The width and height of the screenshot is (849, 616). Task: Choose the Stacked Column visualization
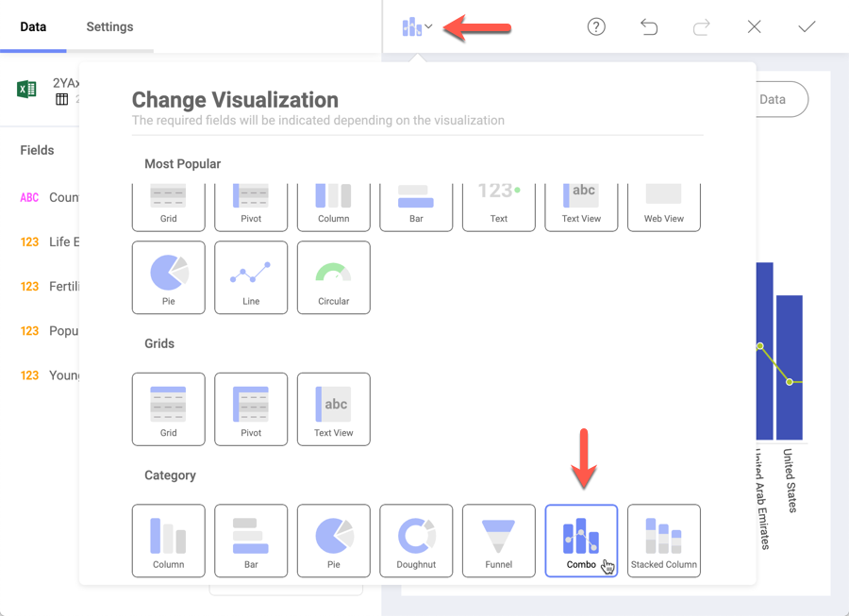tap(663, 540)
